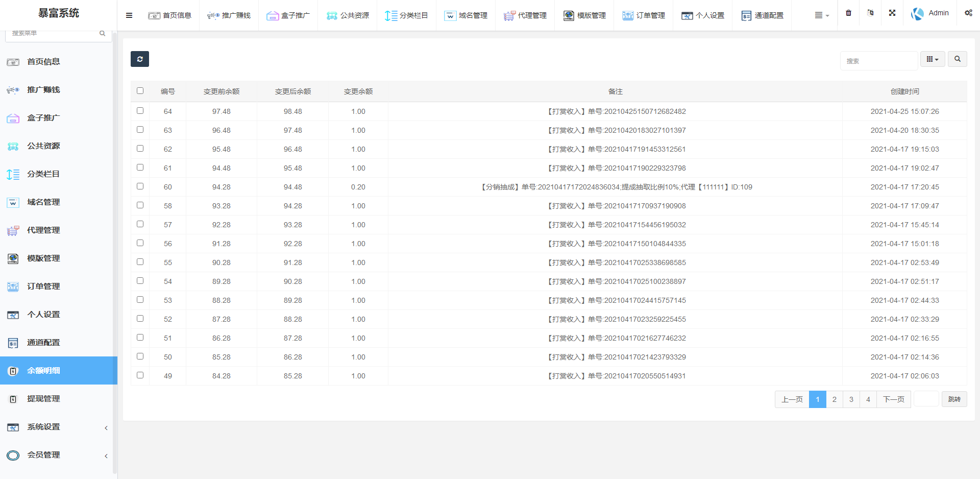
Task: Click the hamburger menu toggle icon
Action: (129, 15)
